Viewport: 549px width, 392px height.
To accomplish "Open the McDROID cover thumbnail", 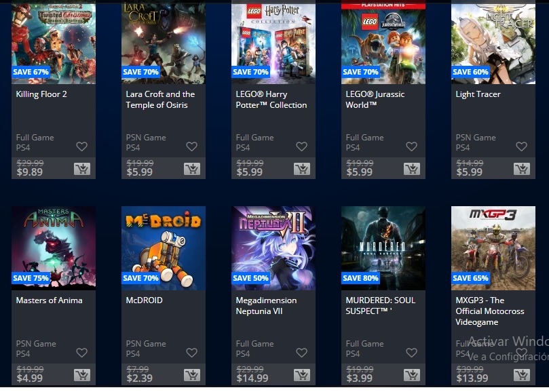I will [164, 248].
